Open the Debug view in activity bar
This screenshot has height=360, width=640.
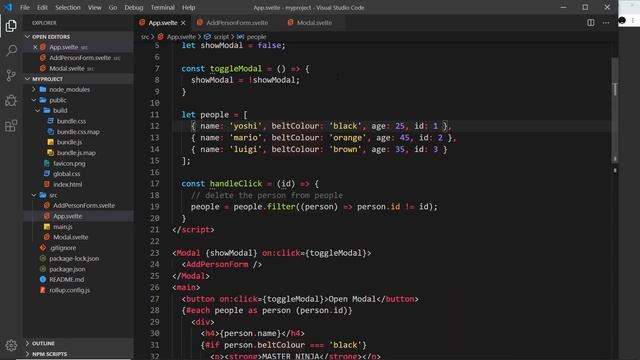[x=11, y=100]
